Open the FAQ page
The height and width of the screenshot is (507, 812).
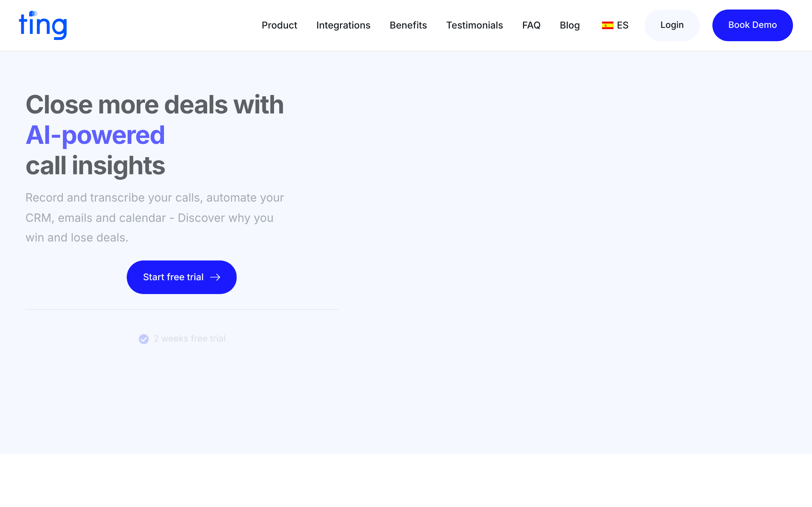(531, 25)
